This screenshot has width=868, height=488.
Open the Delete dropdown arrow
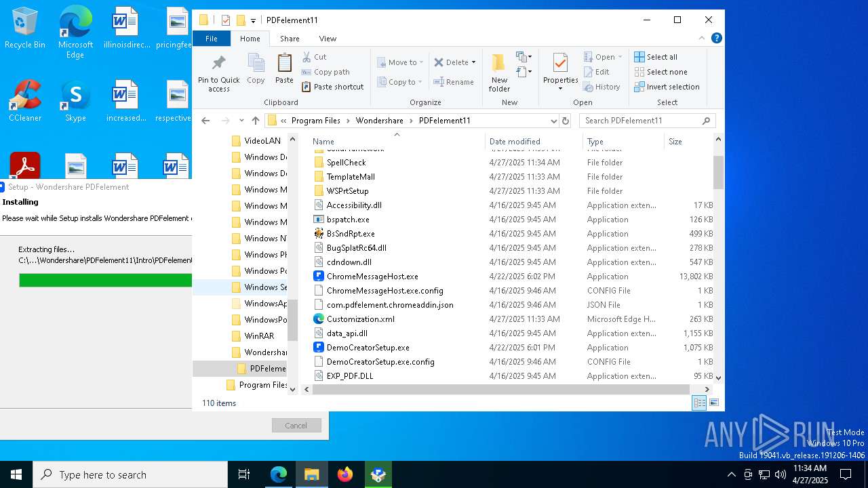coord(473,62)
